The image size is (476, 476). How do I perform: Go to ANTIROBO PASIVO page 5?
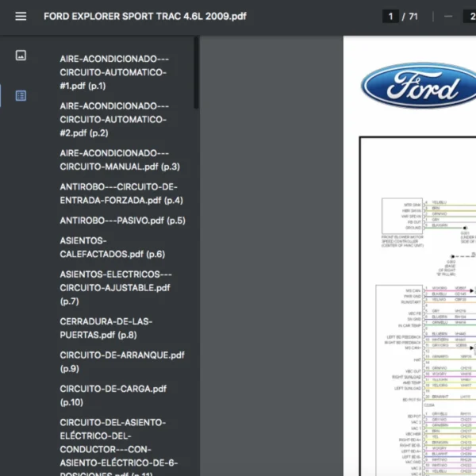(x=123, y=221)
